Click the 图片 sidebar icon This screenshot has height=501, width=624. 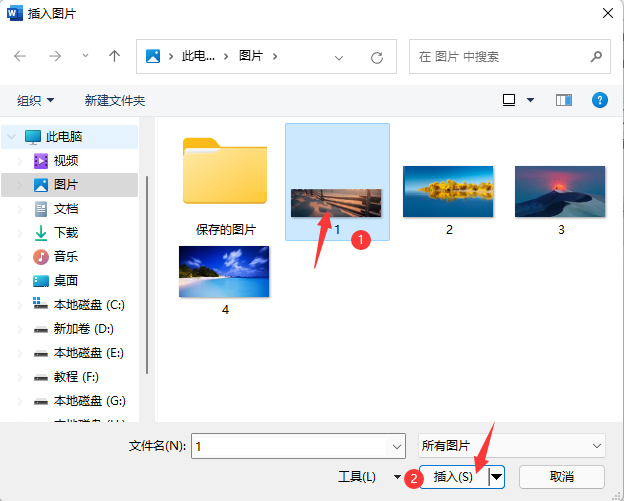click(x=41, y=185)
